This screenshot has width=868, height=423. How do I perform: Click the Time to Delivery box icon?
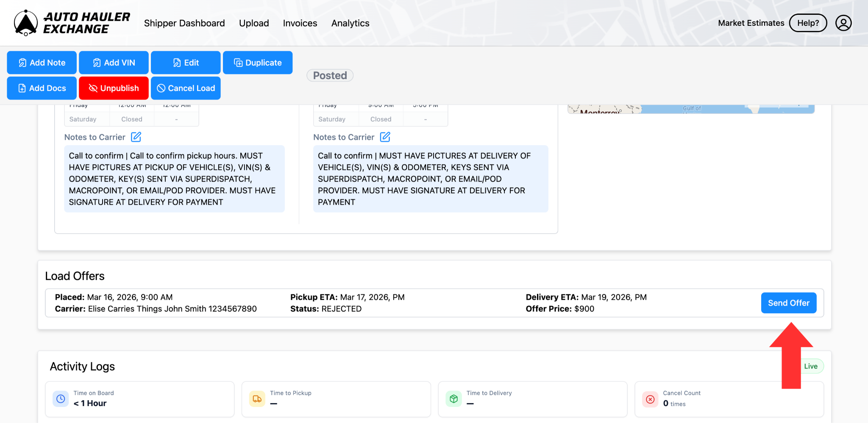point(453,399)
